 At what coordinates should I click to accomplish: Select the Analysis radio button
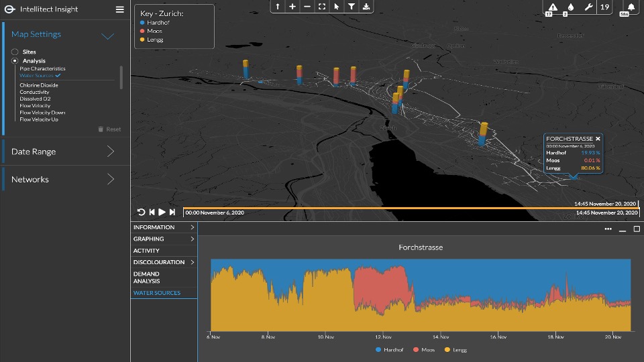pos(15,61)
